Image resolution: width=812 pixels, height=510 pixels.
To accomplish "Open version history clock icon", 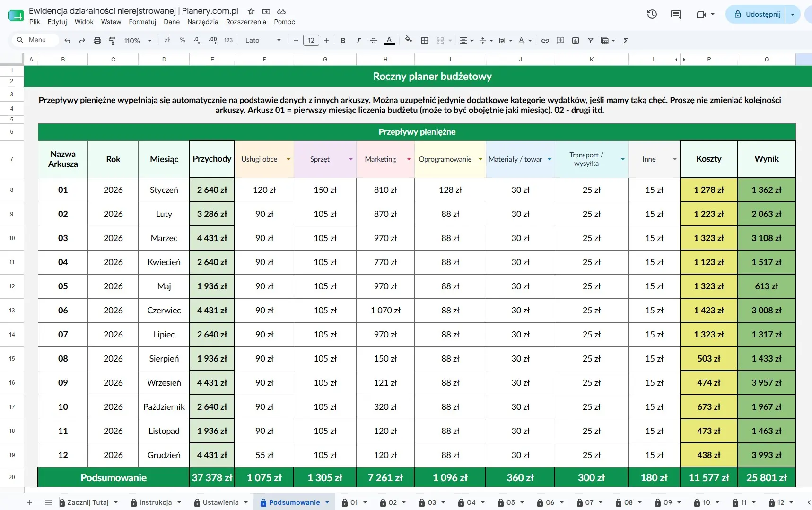I will [652, 14].
